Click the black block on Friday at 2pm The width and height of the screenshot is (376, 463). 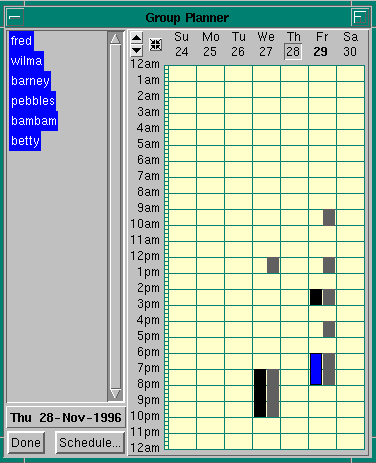click(x=316, y=297)
